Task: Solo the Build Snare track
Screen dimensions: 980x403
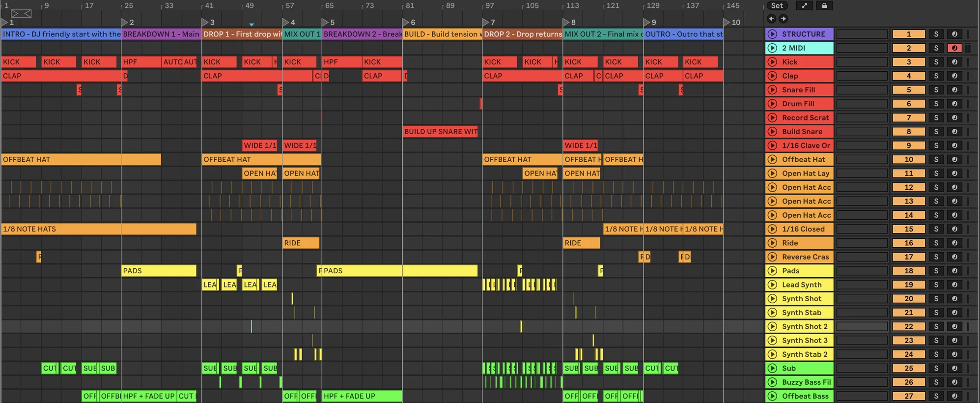Action: (x=936, y=132)
